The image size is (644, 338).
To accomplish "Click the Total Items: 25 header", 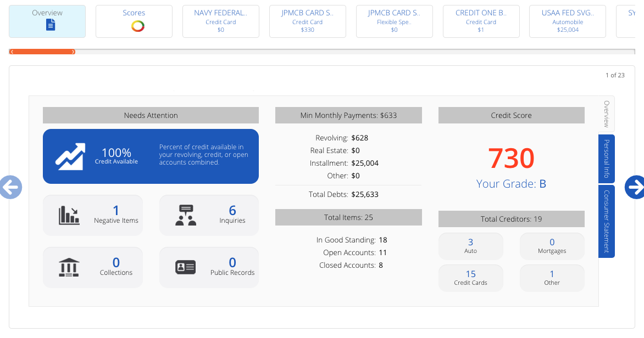I will tap(348, 217).
